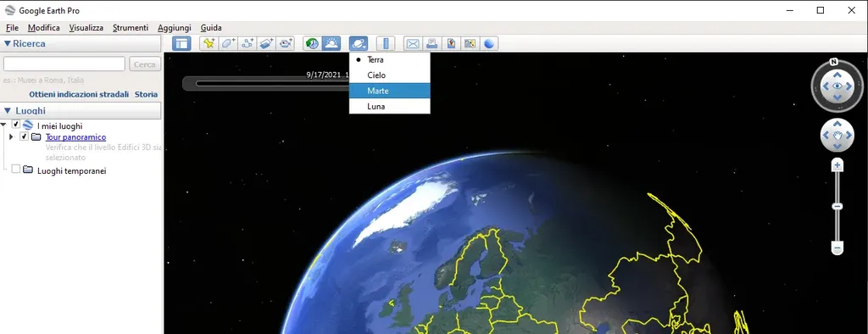The image size is (868, 334).
Task: Open the Aggiungi menu
Action: (x=175, y=28)
